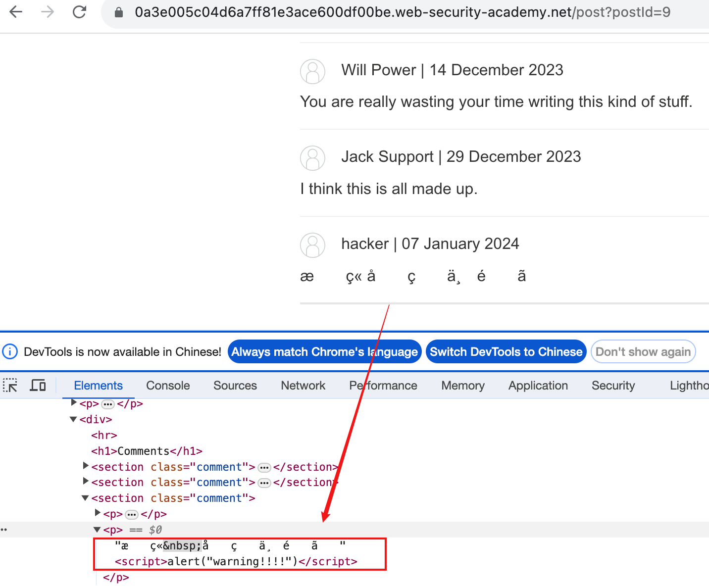Focus the URL address bar

(402, 12)
